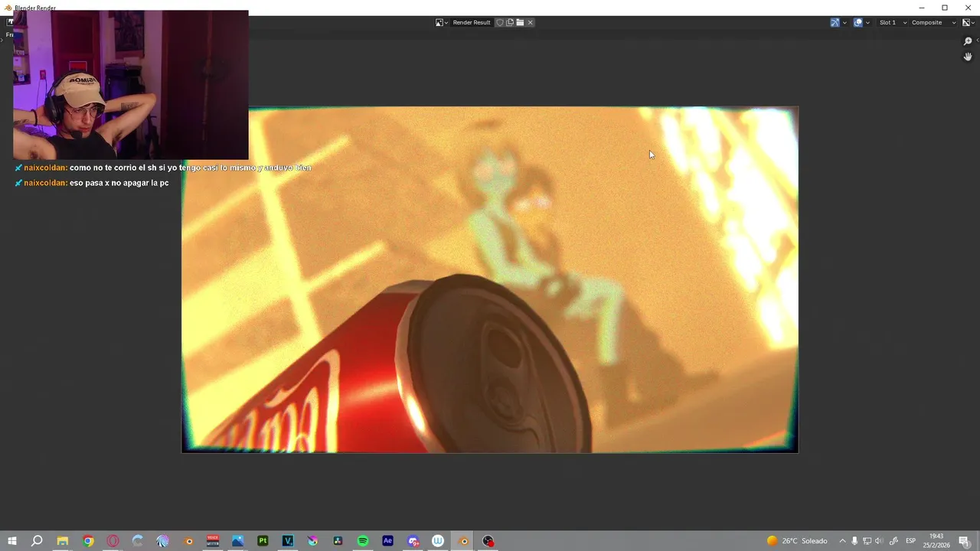Viewport: 980px width, 551px height.
Task: Open Voicemeeter from taskbar
Action: (213, 541)
